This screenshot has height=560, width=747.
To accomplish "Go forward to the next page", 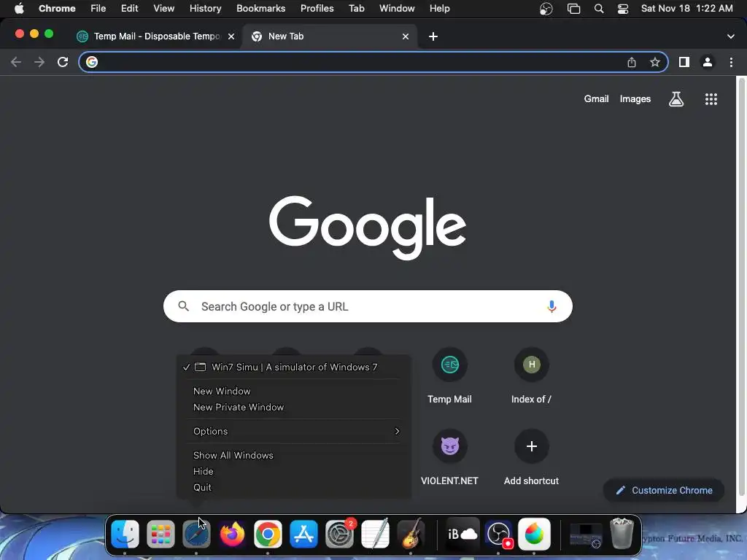I will pyautogui.click(x=39, y=62).
